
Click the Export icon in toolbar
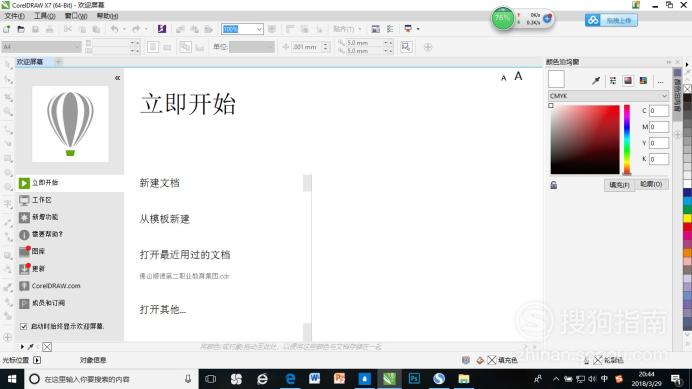pyautogui.click(x=194, y=29)
